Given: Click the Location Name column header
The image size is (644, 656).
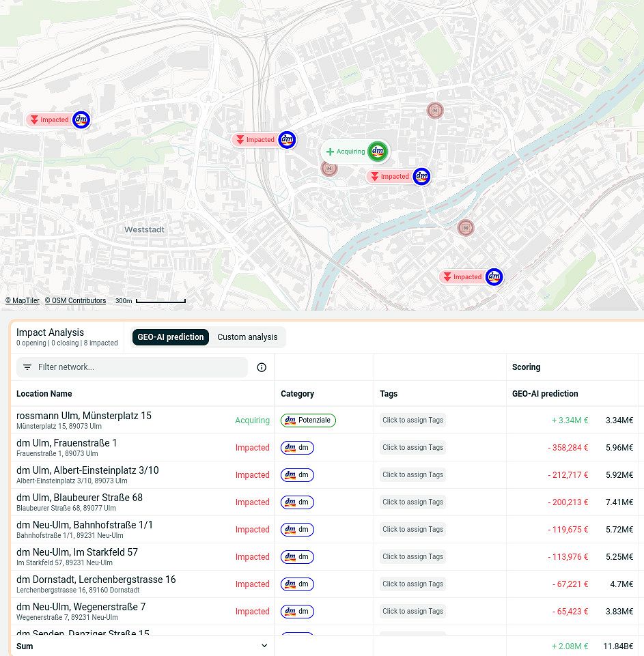Looking at the screenshot, I should [x=44, y=394].
